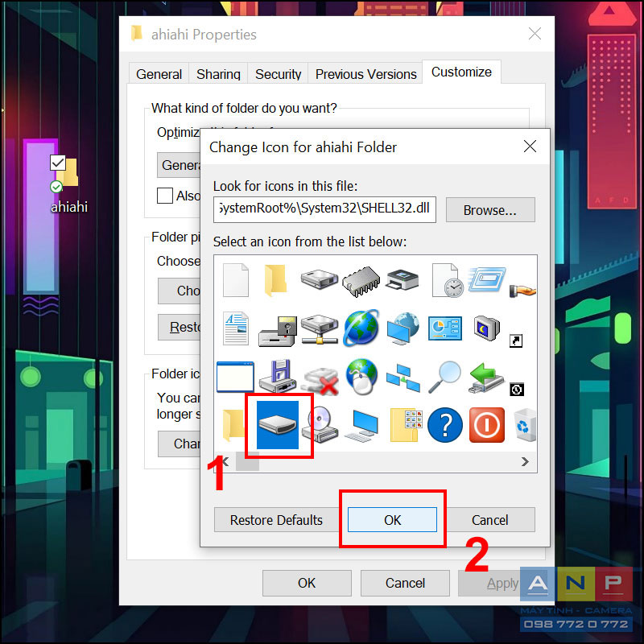Select the ahiahi folder on desktop

point(68,185)
